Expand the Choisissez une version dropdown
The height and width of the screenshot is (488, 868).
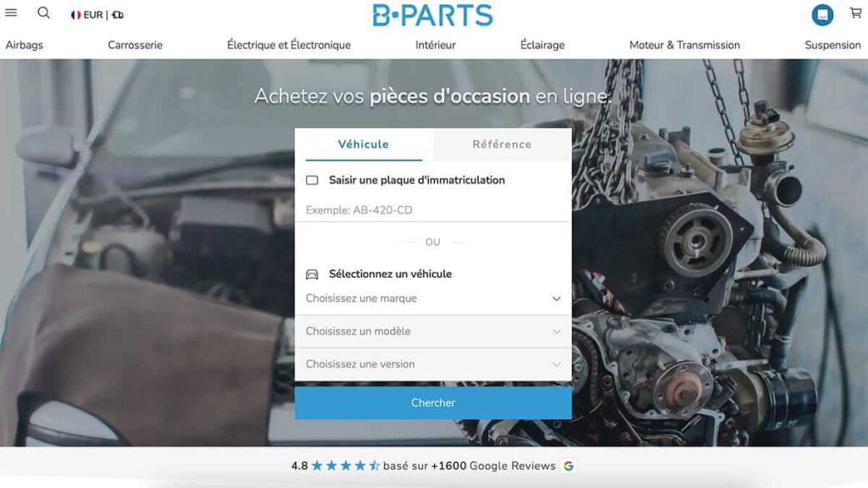point(432,364)
